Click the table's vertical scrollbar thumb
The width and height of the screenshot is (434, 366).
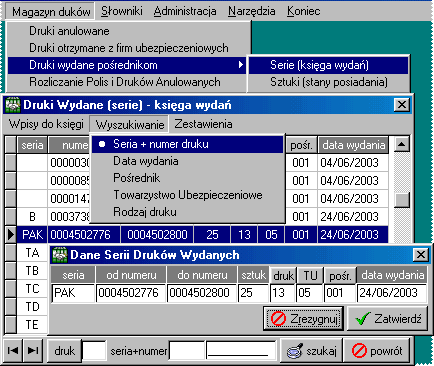coord(401,200)
